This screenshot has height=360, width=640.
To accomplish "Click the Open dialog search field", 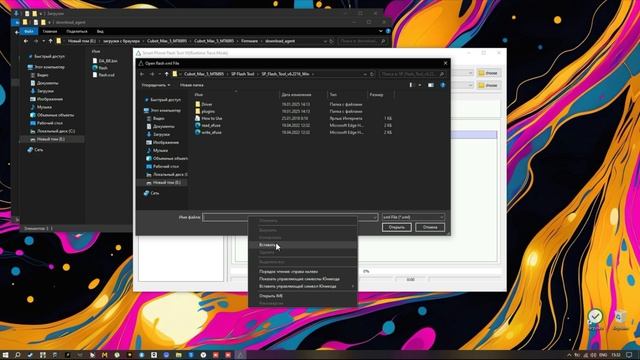I will 412,74.
